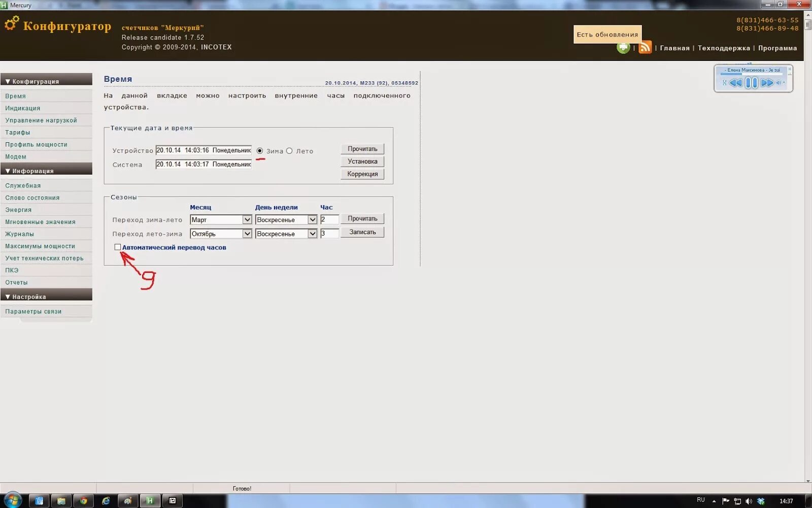Click the Установка button

point(362,162)
